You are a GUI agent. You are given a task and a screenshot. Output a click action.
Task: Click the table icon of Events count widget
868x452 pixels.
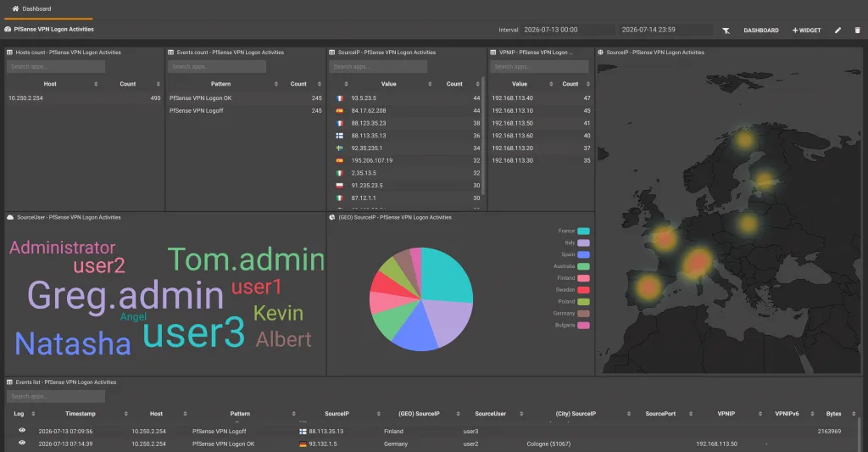[x=170, y=52]
